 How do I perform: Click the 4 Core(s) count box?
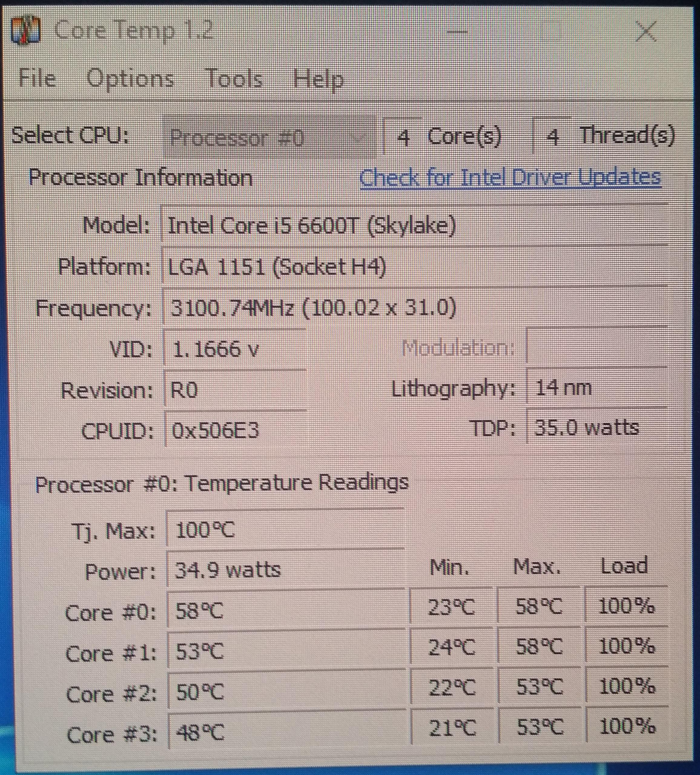tap(404, 137)
